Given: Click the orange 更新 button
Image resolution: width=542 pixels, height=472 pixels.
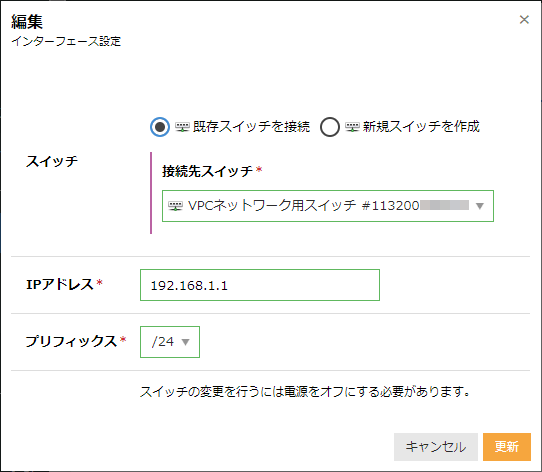Looking at the screenshot, I should point(507,447).
